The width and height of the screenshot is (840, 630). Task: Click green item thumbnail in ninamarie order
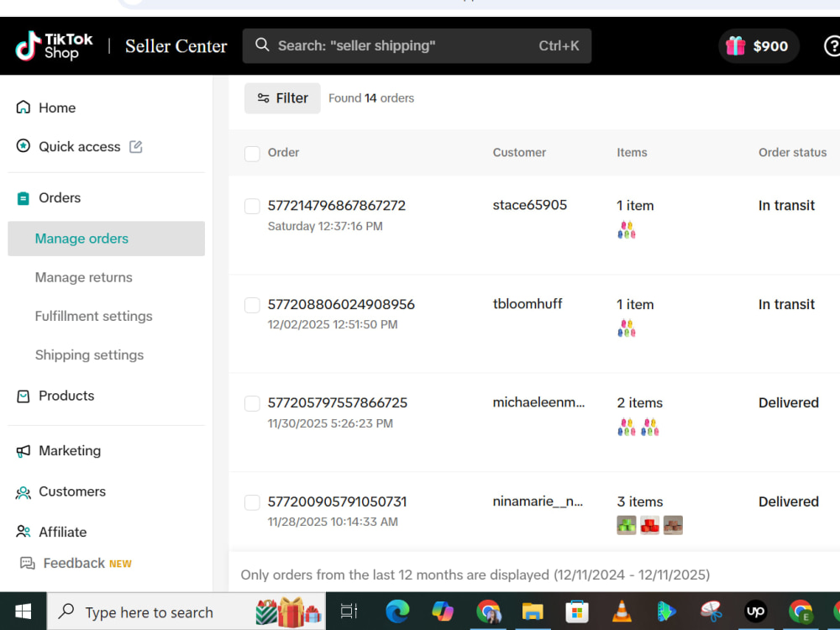coord(627,525)
